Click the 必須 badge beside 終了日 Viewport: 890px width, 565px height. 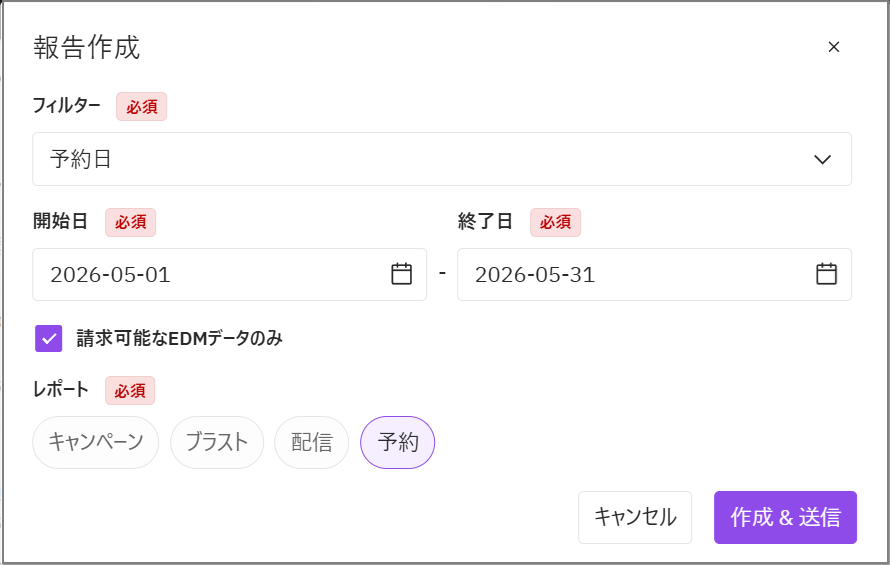[555, 222]
